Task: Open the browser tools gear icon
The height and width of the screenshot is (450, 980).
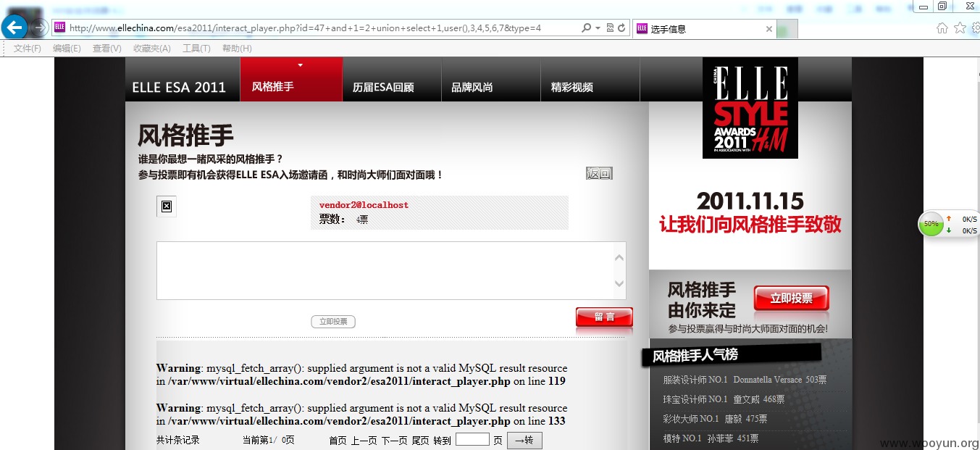Action: point(976,28)
